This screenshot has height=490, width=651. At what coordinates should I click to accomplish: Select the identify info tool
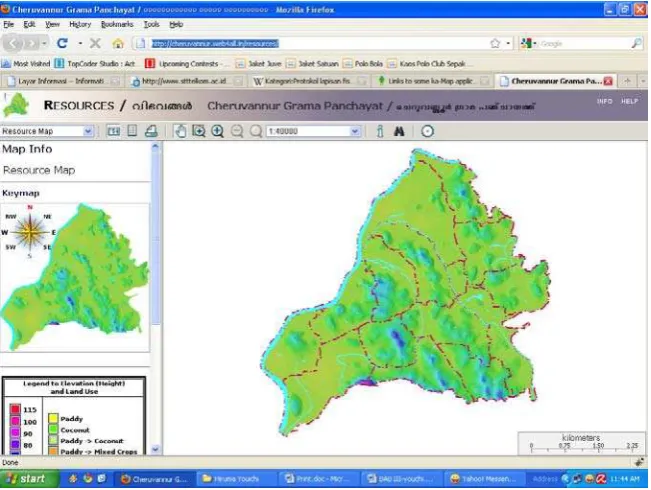coord(380,132)
